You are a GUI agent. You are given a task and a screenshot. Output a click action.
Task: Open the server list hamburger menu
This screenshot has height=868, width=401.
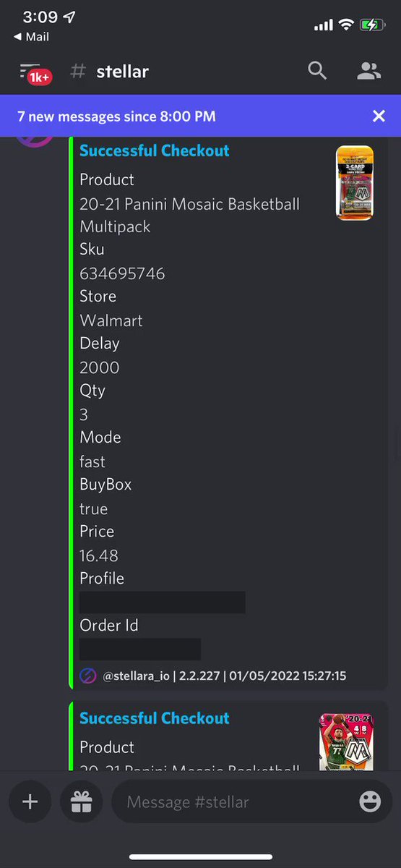point(30,70)
